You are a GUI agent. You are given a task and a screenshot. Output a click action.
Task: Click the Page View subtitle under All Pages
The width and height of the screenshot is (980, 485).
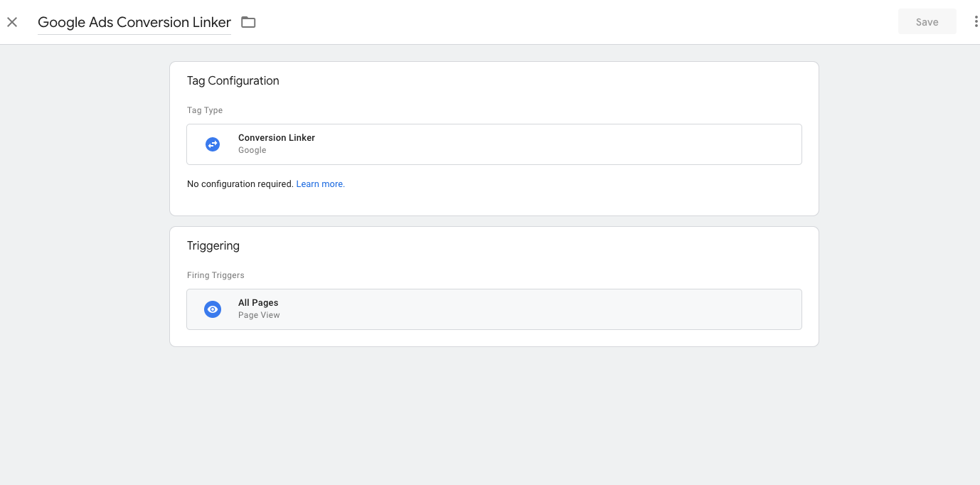tap(259, 315)
